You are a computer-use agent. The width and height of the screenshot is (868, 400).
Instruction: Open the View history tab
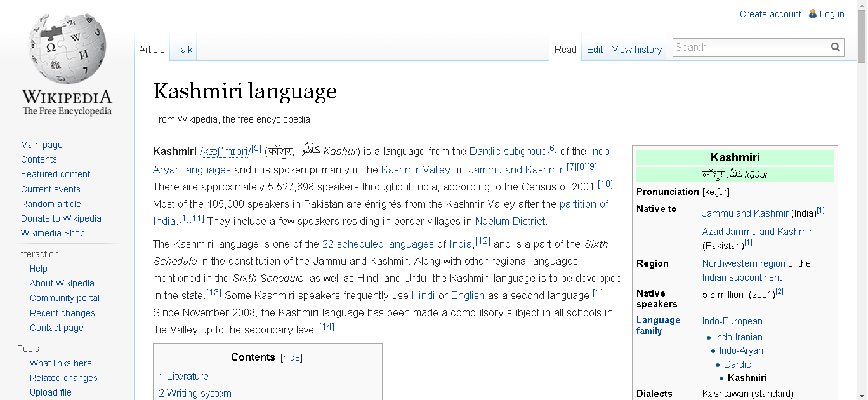click(x=637, y=50)
